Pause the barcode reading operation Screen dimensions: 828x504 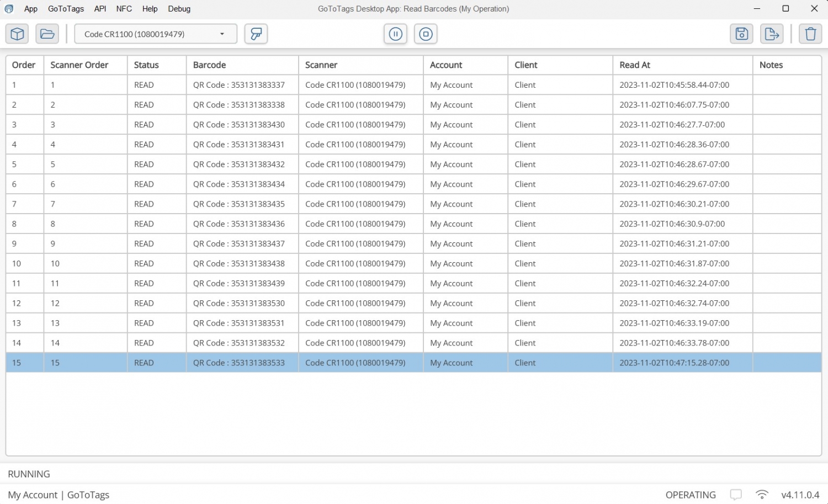click(395, 34)
